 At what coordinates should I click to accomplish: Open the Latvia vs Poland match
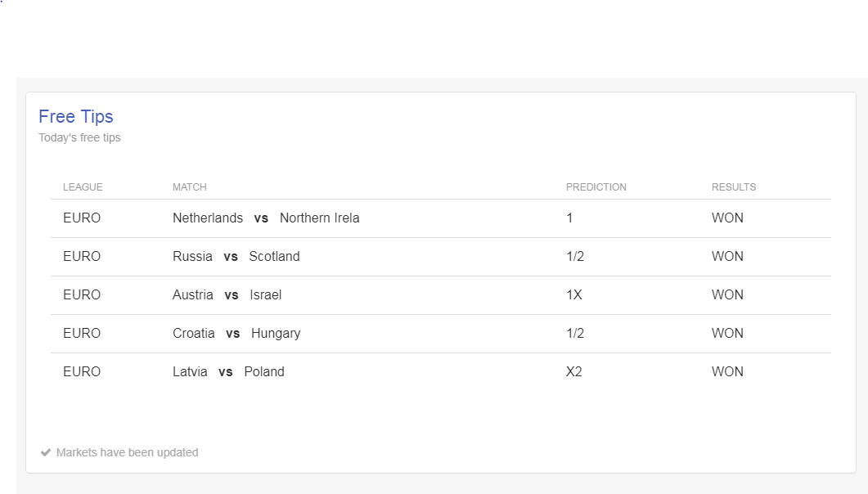(441, 372)
